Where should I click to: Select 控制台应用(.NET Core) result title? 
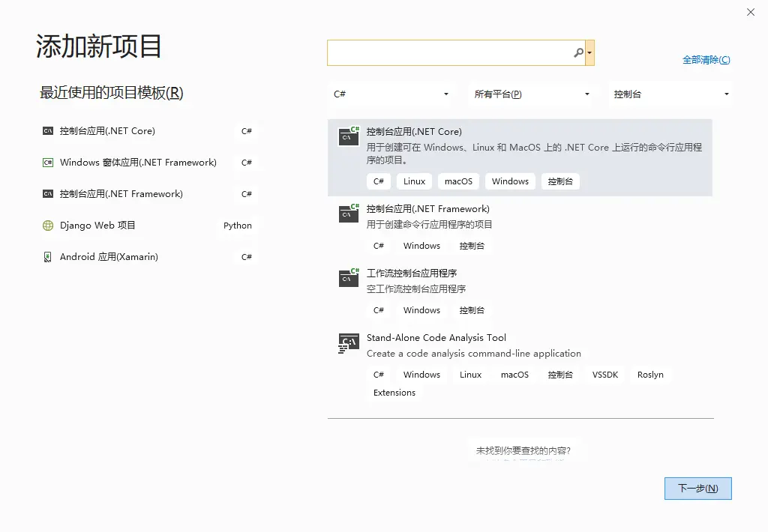pos(414,132)
